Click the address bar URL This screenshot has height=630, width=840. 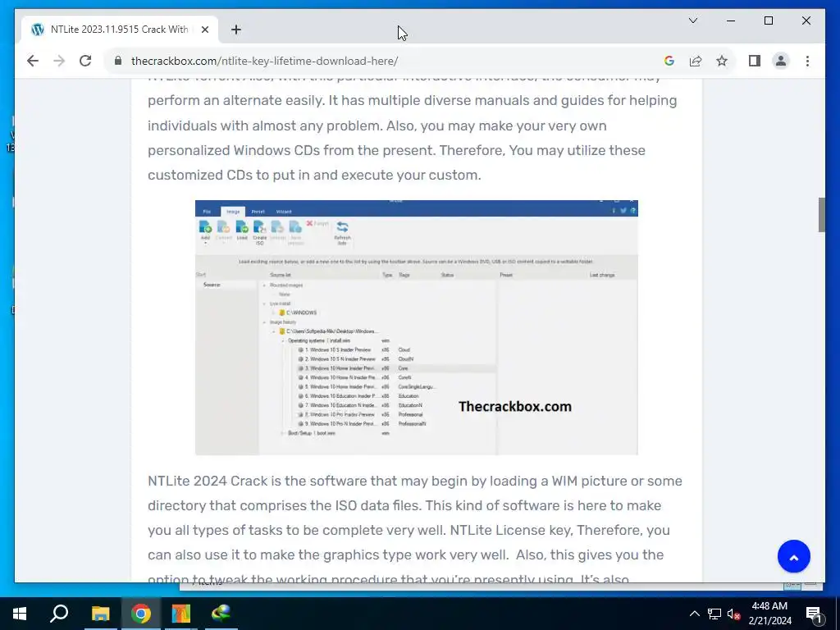(264, 61)
